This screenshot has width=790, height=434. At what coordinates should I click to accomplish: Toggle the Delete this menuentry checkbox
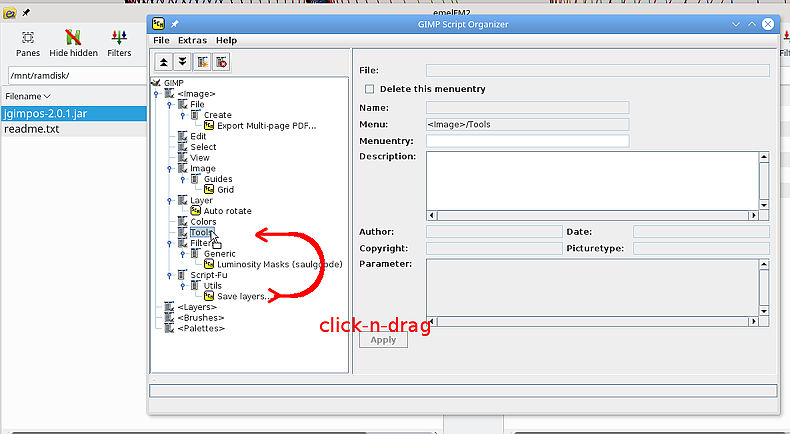pyautogui.click(x=369, y=89)
